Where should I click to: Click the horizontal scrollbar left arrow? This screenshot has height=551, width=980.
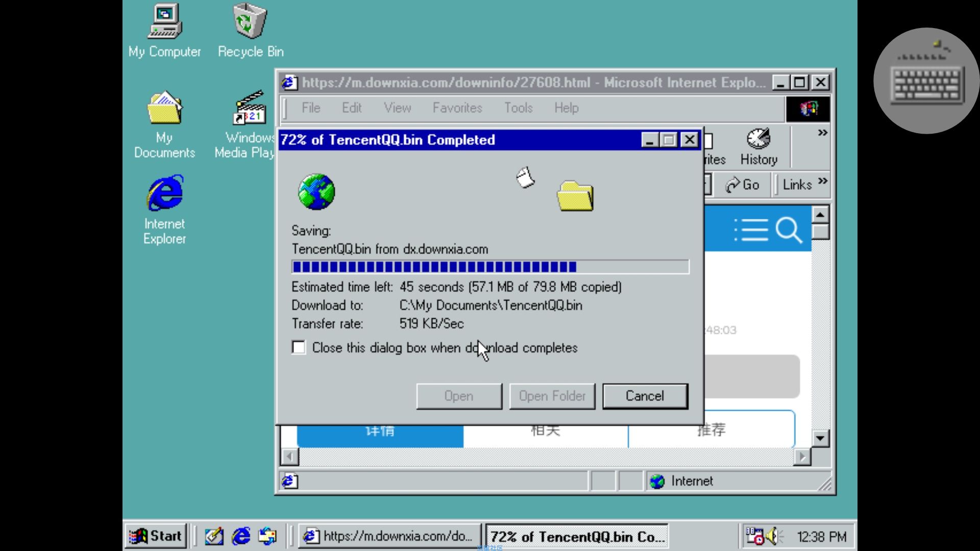tap(290, 456)
